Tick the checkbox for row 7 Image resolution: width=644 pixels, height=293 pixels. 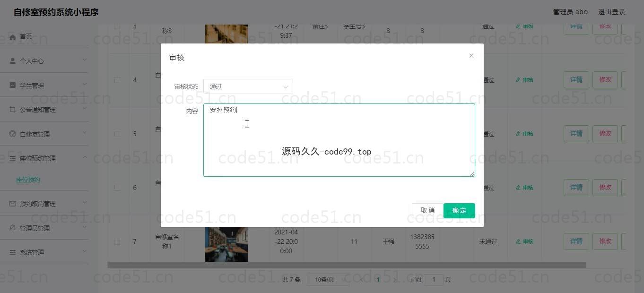tap(117, 241)
